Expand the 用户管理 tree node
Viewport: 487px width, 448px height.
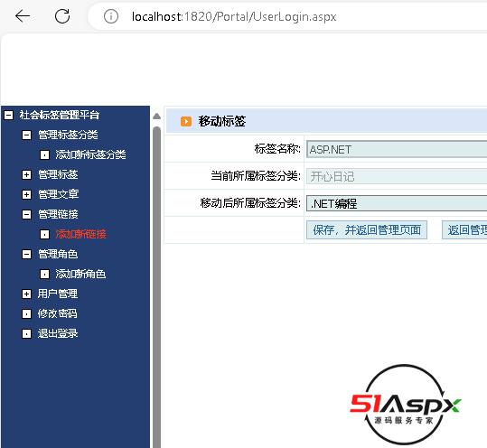pyautogui.click(x=27, y=294)
